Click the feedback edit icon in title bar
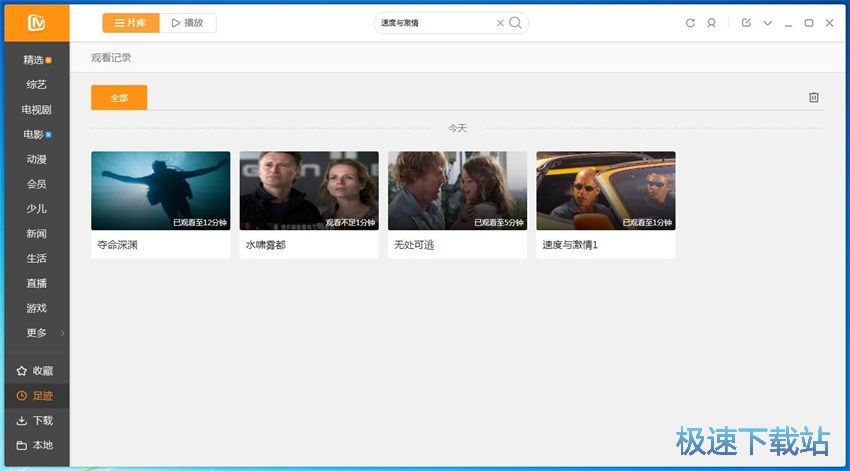The width and height of the screenshot is (850, 471). tap(746, 23)
